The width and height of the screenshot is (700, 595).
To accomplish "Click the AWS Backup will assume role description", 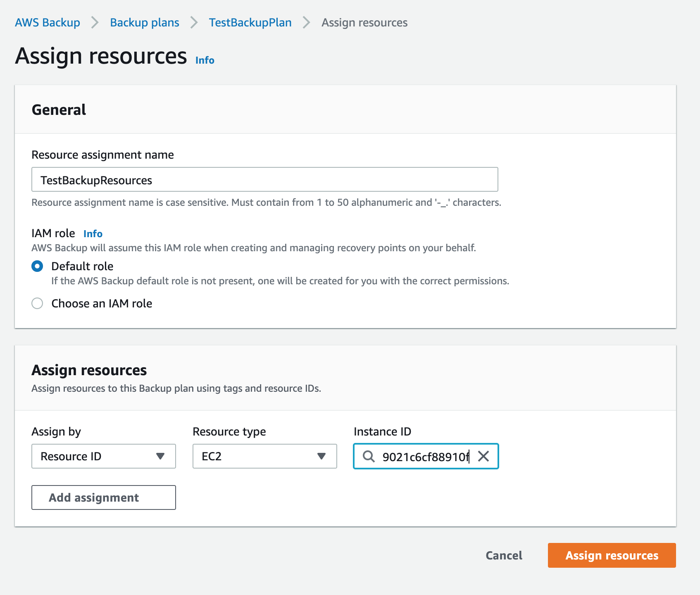I will click(254, 248).
